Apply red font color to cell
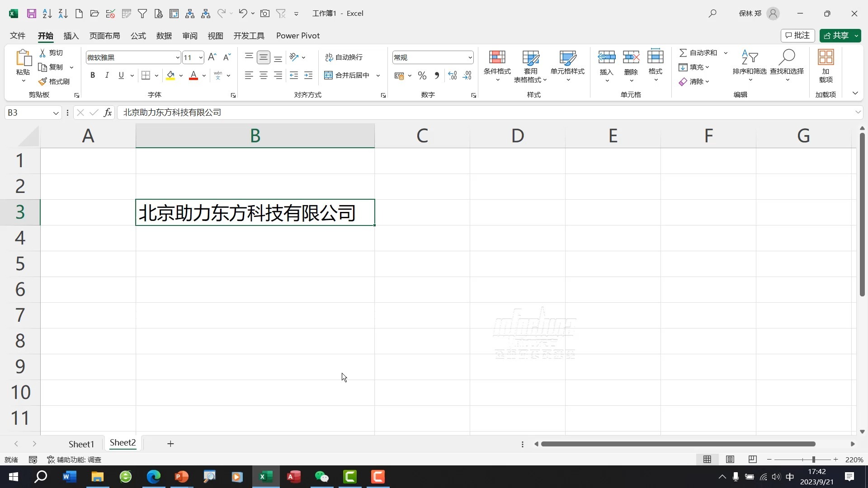 [x=193, y=75]
